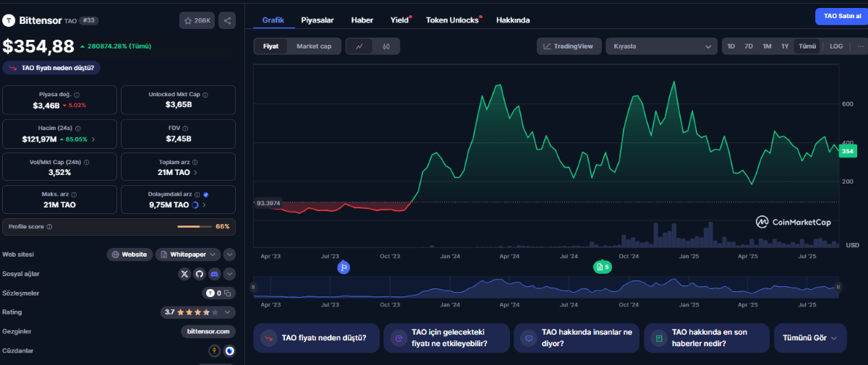Open the X (Twitter) social link
This screenshot has height=365, width=868.
[184, 274]
